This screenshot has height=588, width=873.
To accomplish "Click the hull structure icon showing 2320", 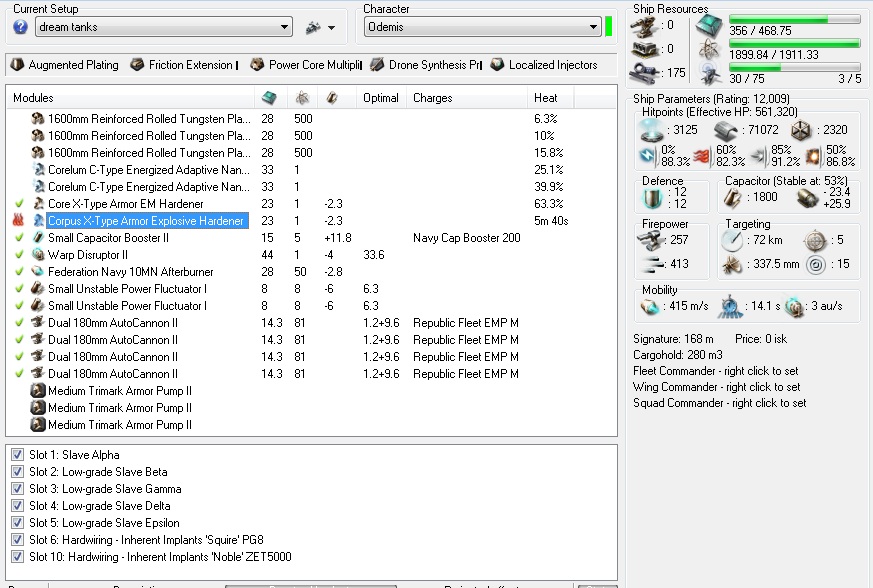I will pyautogui.click(x=801, y=131).
